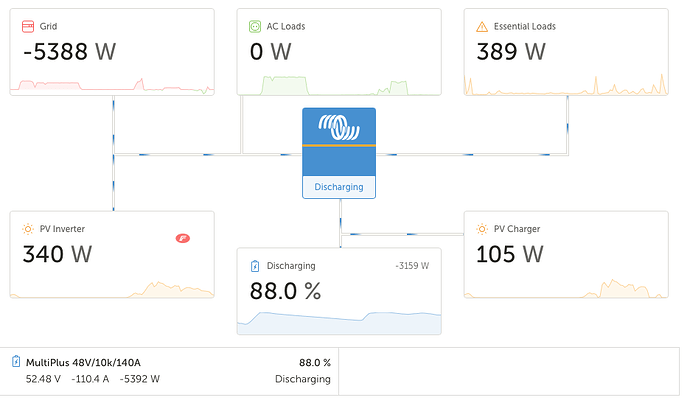Click the battery percentage 88.0 % in the Discharging card
Image resolution: width=690 pixels, height=403 pixels.
[x=285, y=291]
